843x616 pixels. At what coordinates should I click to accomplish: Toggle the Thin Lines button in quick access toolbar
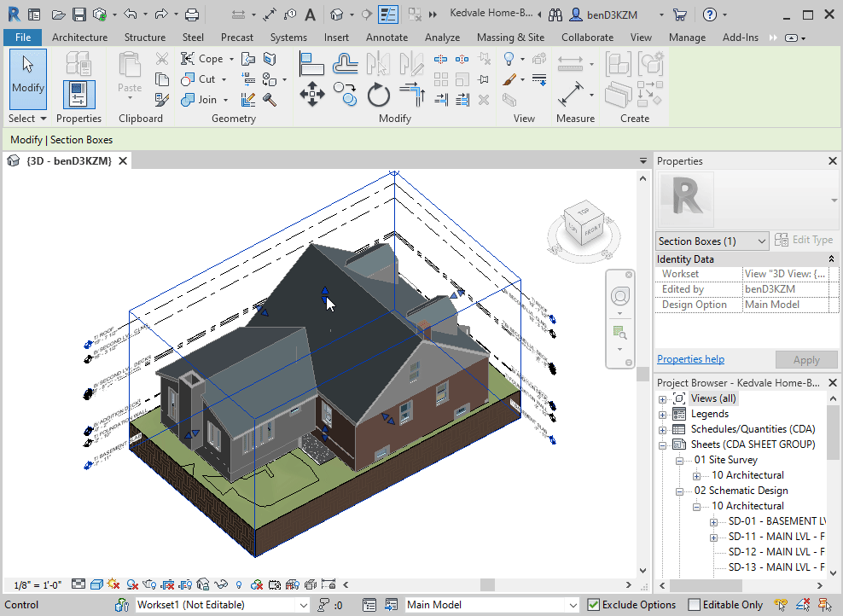[x=387, y=15]
